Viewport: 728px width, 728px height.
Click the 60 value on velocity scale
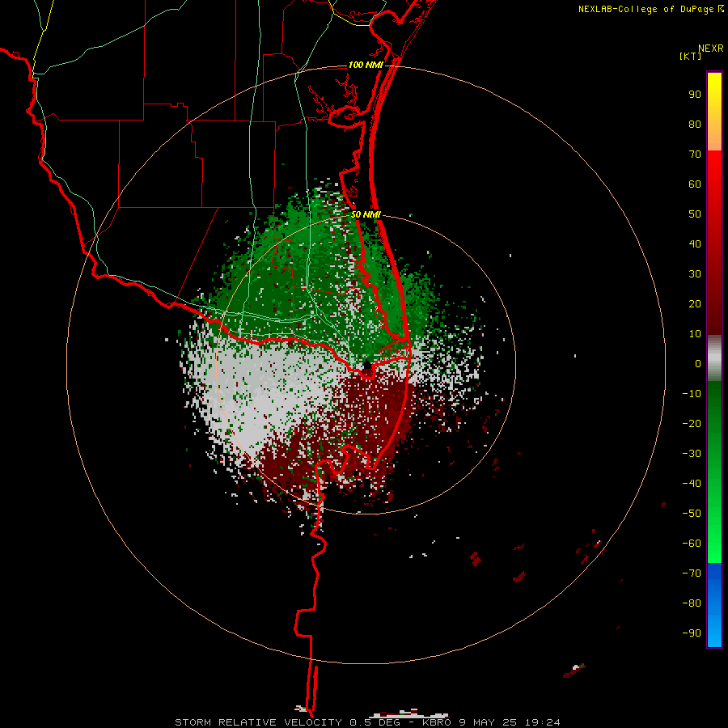pos(695,184)
